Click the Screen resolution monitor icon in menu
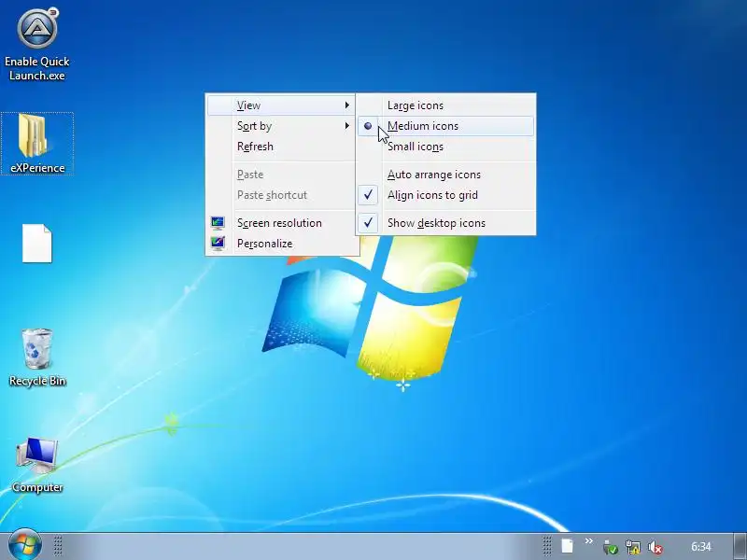The image size is (747, 560). pyautogui.click(x=218, y=223)
